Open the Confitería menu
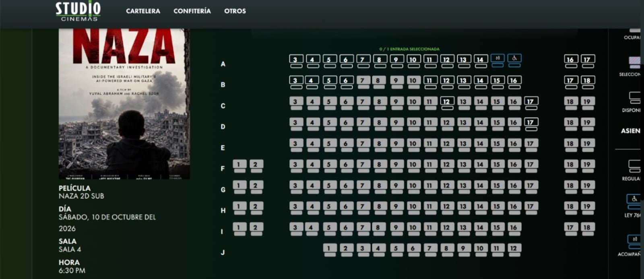Screen dimensions: 644x279 pyautogui.click(x=192, y=11)
